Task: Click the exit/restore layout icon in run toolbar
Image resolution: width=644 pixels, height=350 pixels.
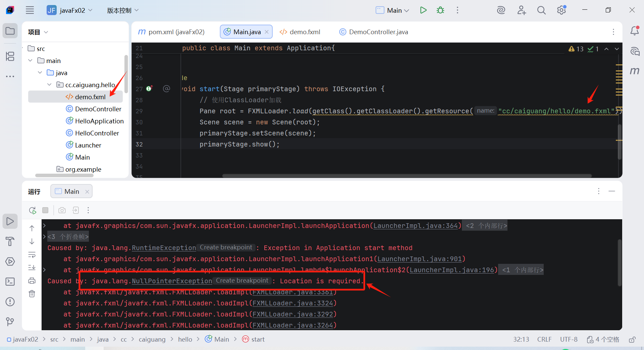Action: (x=75, y=210)
